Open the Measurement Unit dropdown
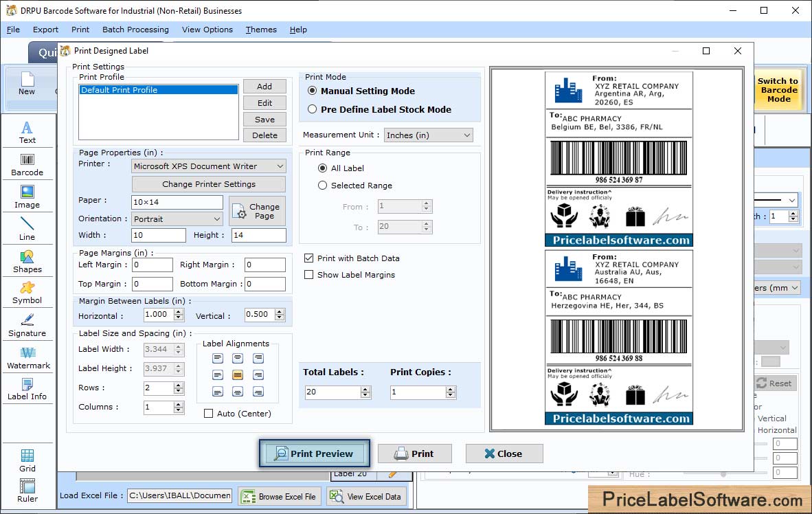This screenshot has height=514, width=812. point(428,135)
